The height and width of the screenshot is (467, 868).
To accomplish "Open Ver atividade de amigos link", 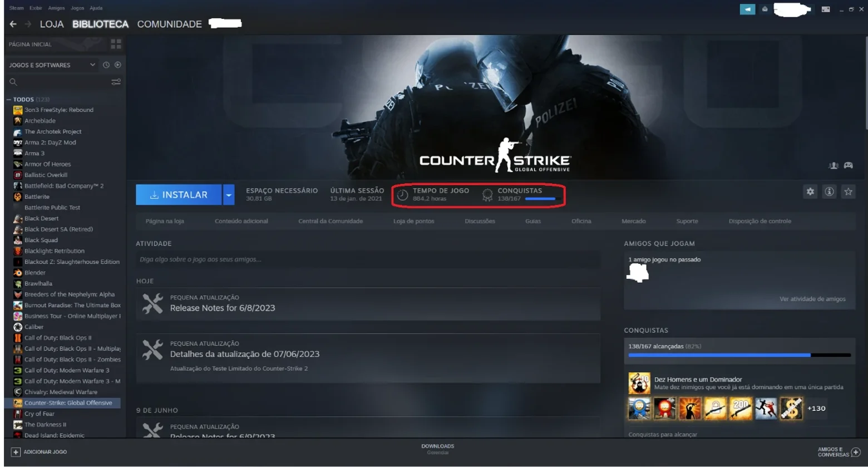I will pyautogui.click(x=812, y=299).
